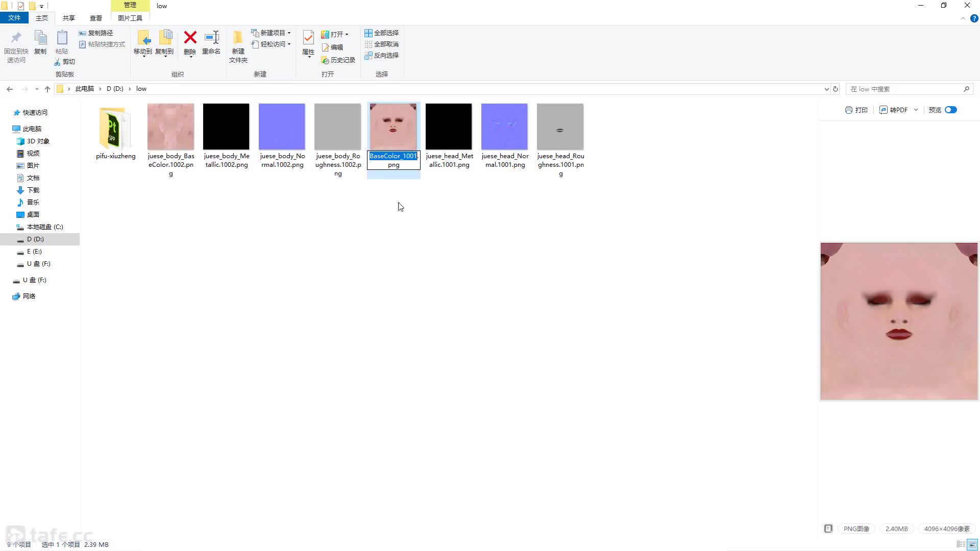Click Select all button
Screen dimensions: 980x551
[x=381, y=33]
